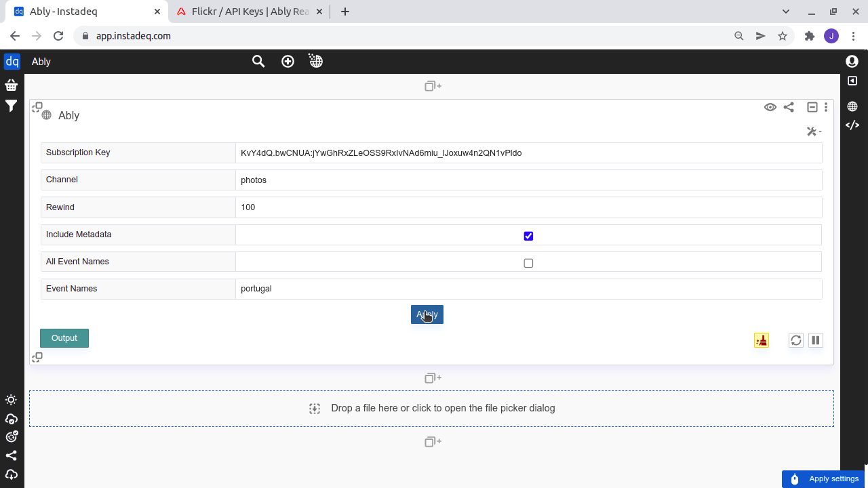
Task: Toggle the eye visibility icon on Ably card
Action: (x=770, y=107)
